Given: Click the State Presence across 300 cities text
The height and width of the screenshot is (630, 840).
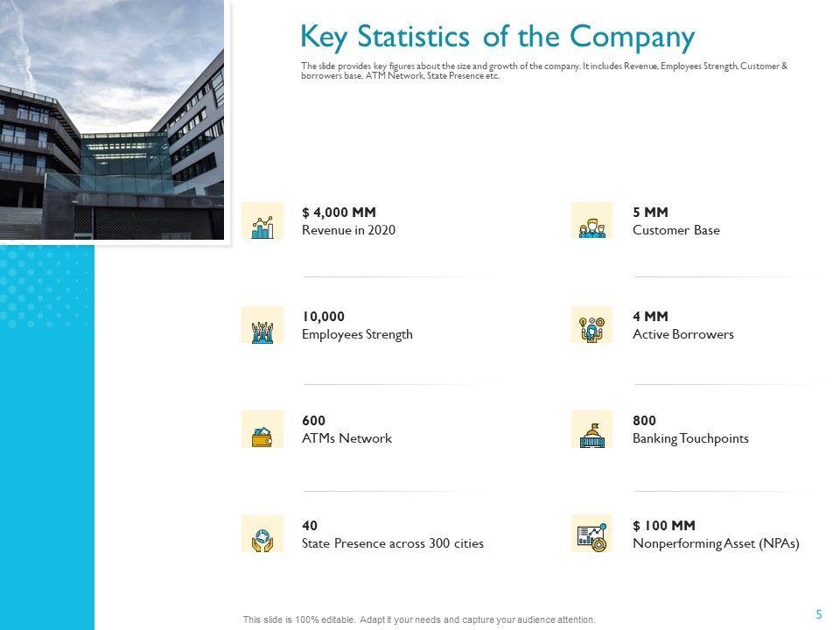Looking at the screenshot, I should [392, 543].
